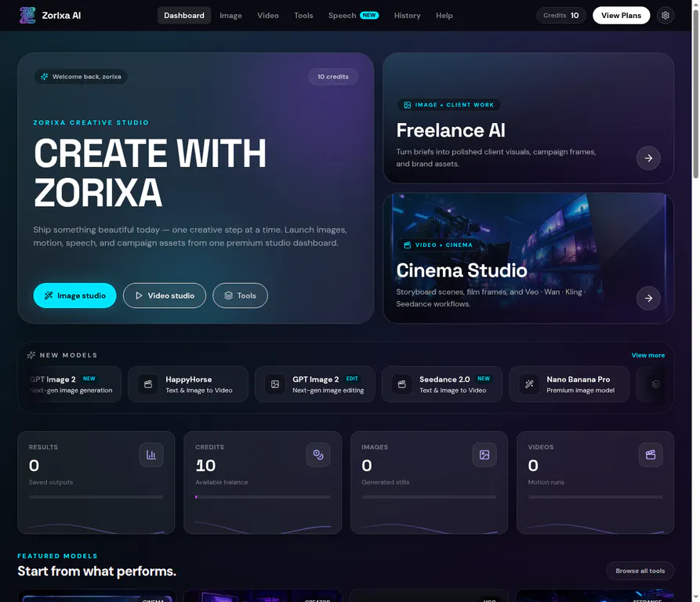Click the Welcome back, zorixa badge
This screenshot has width=700, height=602.
81,77
